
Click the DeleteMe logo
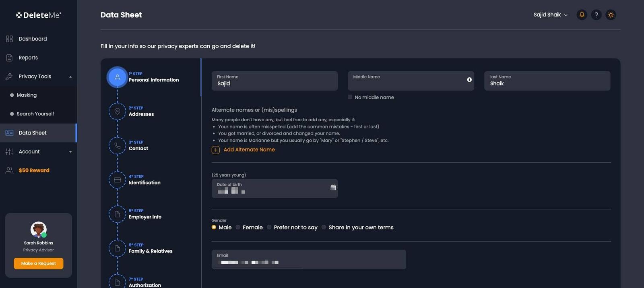(x=39, y=15)
